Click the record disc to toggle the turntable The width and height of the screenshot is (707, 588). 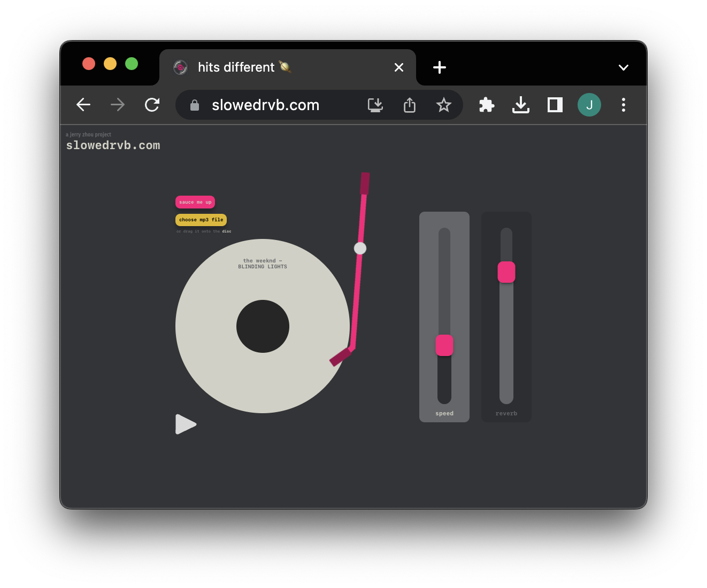pos(263,326)
